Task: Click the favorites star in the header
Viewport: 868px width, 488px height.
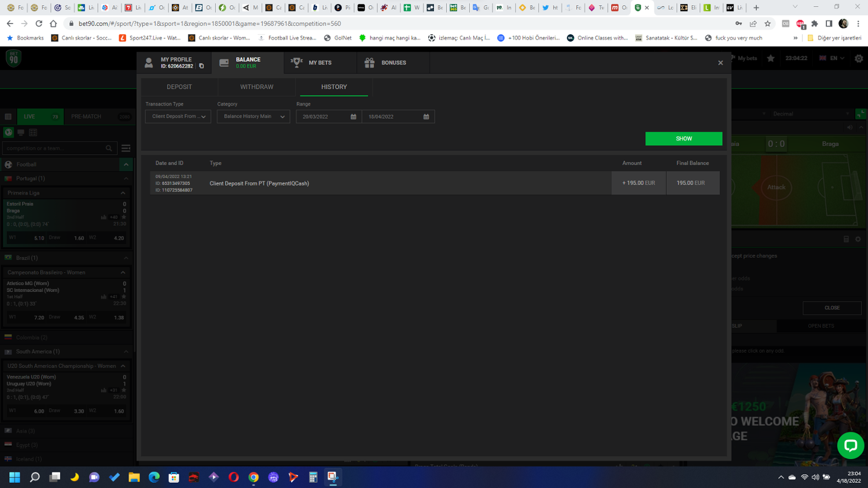Action: click(771, 58)
